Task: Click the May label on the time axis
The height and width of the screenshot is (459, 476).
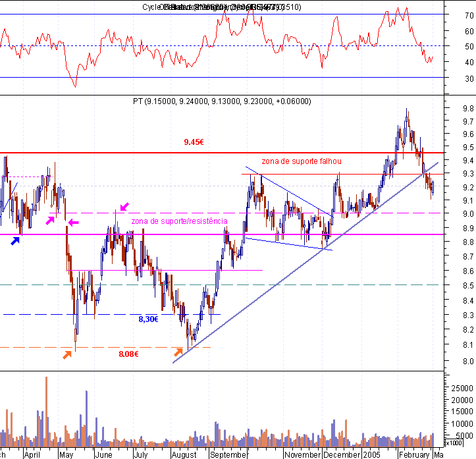Action: [x=66, y=454]
